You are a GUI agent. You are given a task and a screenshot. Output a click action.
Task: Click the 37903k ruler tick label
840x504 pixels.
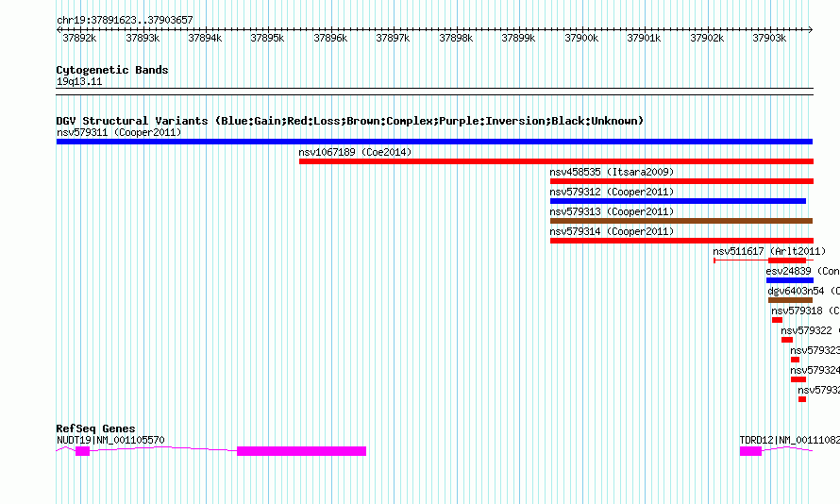pos(769,38)
